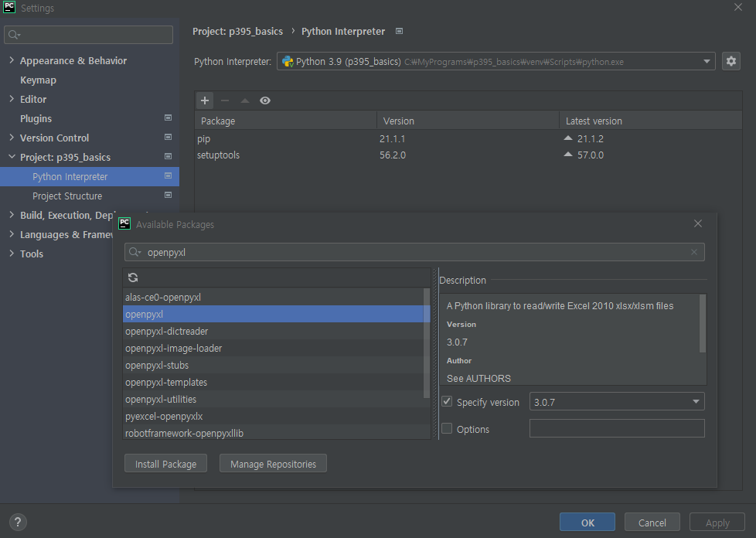Expand Appearance & Behavior section
The width and height of the screenshot is (756, 538).
(12, 60)
